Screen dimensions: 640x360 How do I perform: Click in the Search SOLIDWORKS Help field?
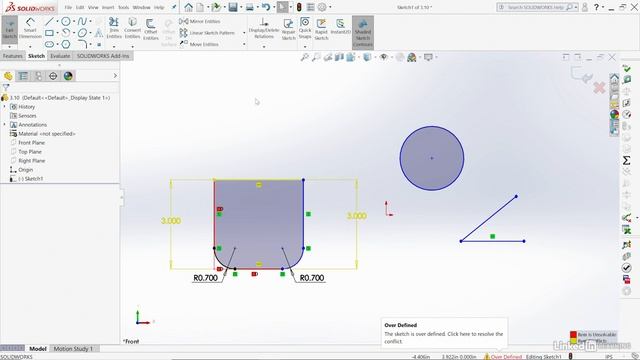click(x=537, y=7)
